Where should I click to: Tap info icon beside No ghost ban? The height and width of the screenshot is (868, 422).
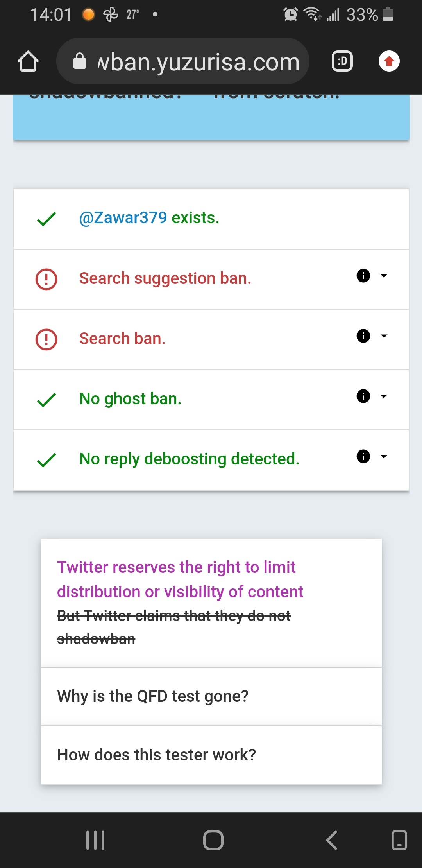(x=363, y=396)
